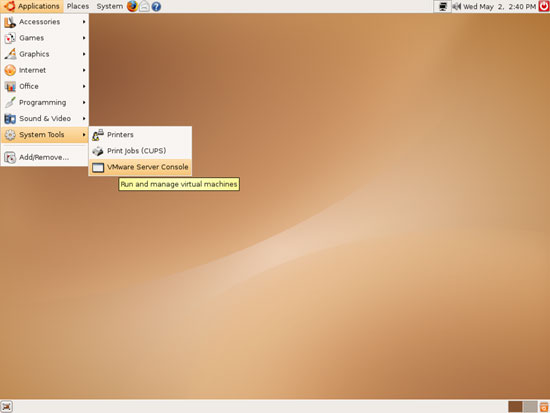Switch to the second gray workspace
This screenshot has width=550, height=413.
click(530, 407)
